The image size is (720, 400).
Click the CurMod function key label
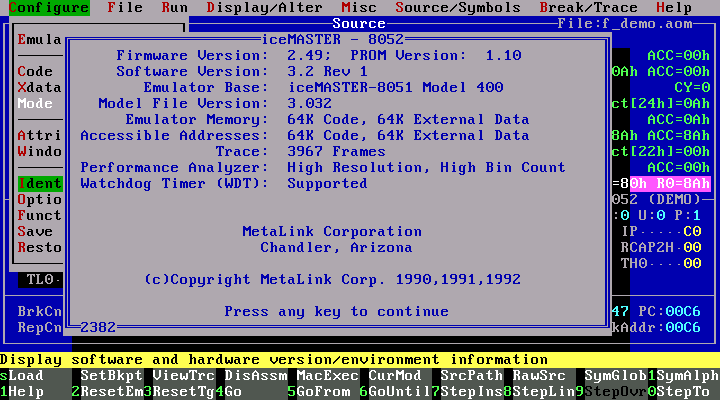point(395,376)
